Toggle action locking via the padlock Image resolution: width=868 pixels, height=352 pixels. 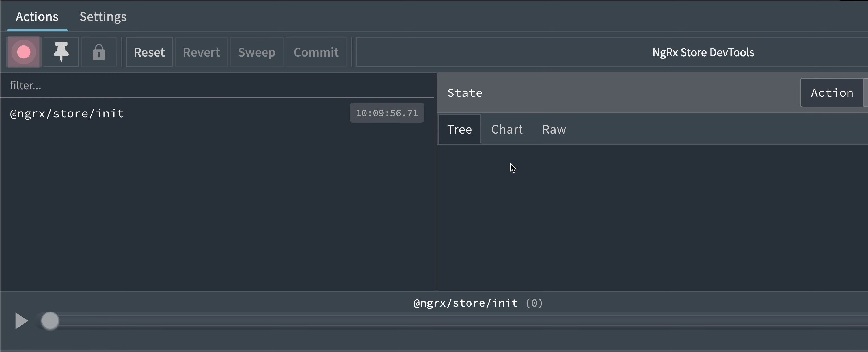pos(99,52)
